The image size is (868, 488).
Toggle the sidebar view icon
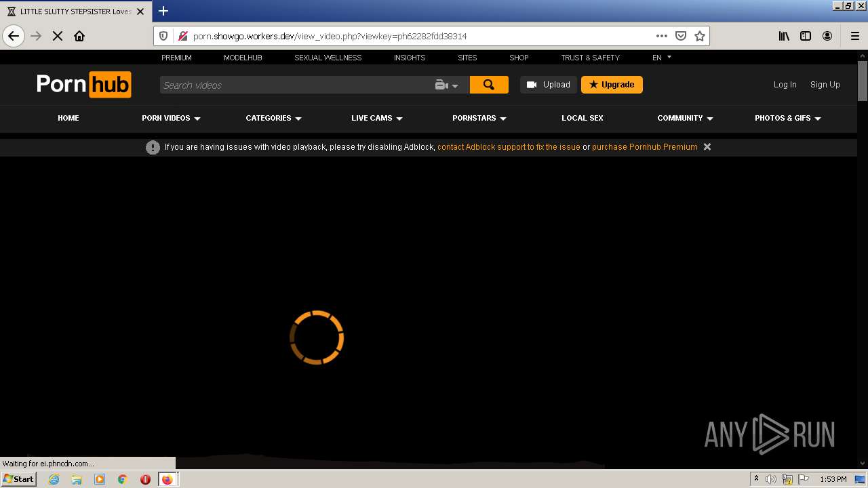806,36
